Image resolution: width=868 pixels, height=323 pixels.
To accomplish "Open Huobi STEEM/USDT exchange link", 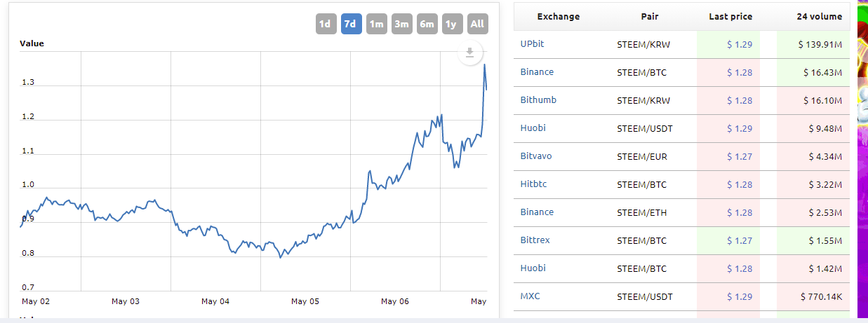I will (533, 128).
